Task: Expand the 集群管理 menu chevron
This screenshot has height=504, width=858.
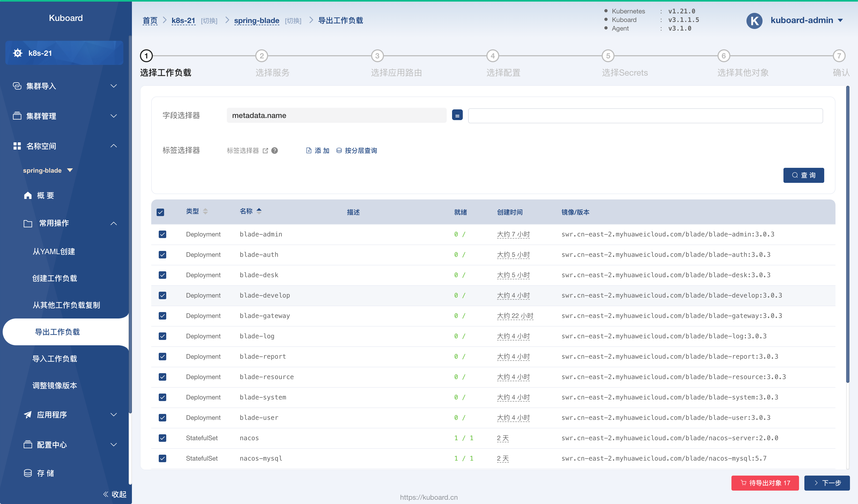Action: point(114,116)
